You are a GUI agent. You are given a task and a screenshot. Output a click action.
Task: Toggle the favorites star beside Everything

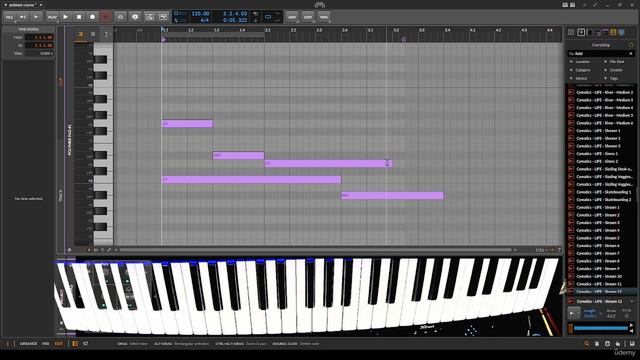click(x=631, y=45)
